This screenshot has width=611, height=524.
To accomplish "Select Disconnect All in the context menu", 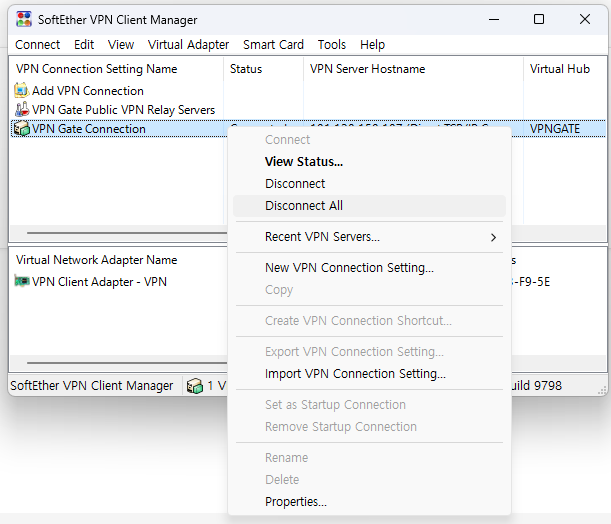I will point(369,206).
